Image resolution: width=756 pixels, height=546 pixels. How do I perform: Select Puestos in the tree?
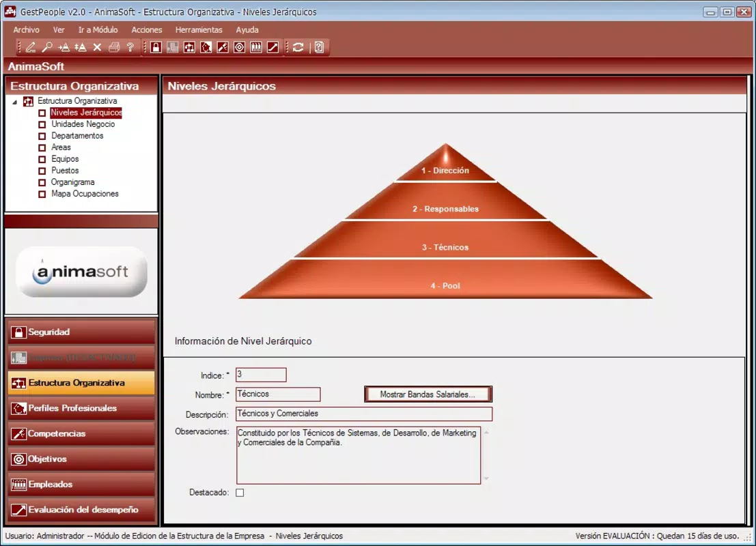pos(65,171)
